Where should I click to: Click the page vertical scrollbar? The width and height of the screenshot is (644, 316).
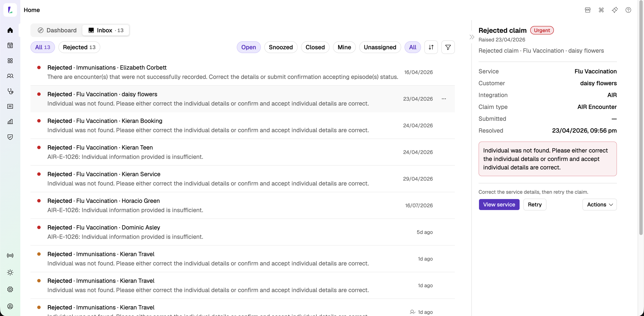(641, 118)
